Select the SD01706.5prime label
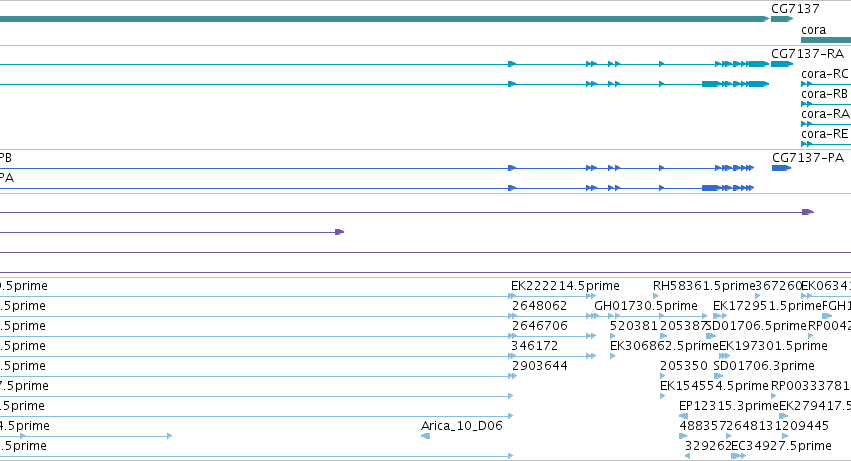This screenshot has height=461, width=851. click(756, 326)
